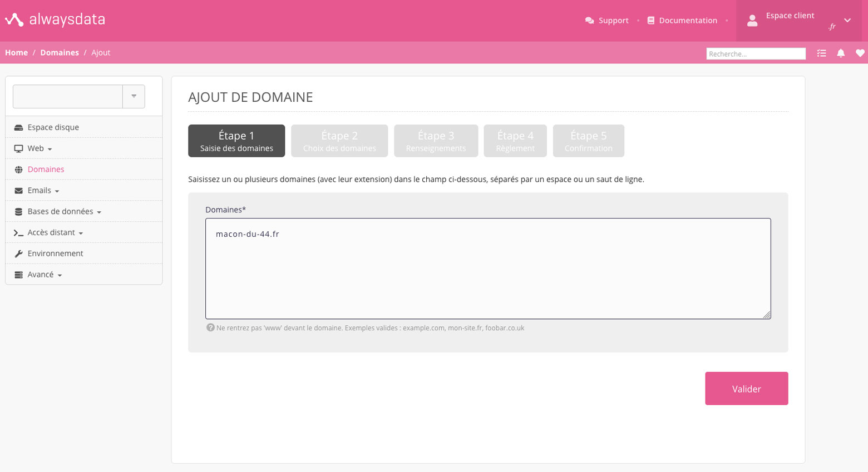Select Étape 5 Confirmation
Image resolution: width=868 pixels, height=472 pixels.
click(588, 141)
